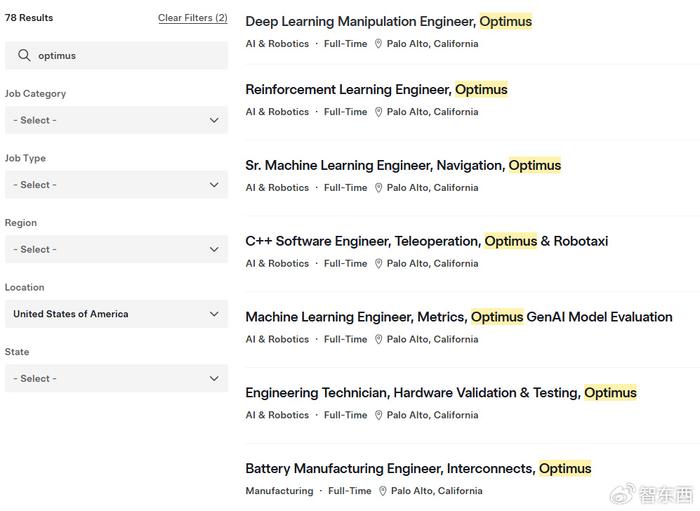Viewport: 700px width, 511px height.
Task: Click location pin for Engineering Technician job
Action: click(378, 415)
